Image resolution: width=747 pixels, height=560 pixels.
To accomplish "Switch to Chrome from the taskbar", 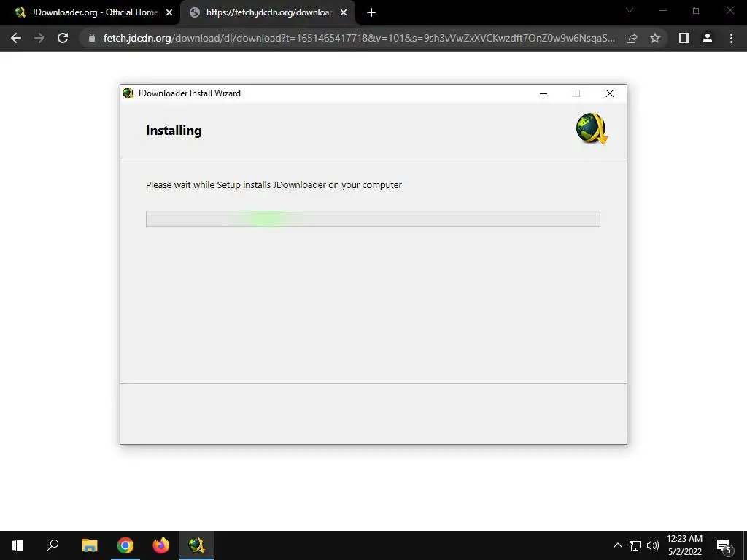I will (x=125, y=545).
